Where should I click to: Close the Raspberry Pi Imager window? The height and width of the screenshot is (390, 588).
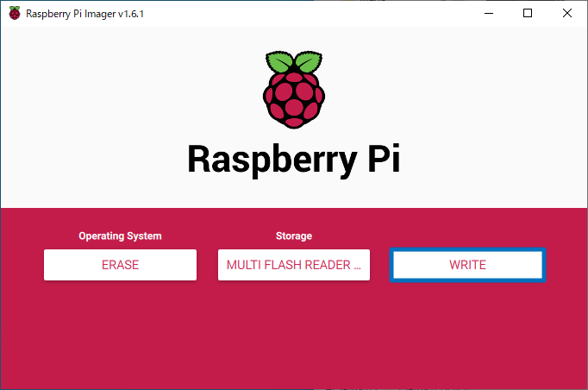pos(567,13)
